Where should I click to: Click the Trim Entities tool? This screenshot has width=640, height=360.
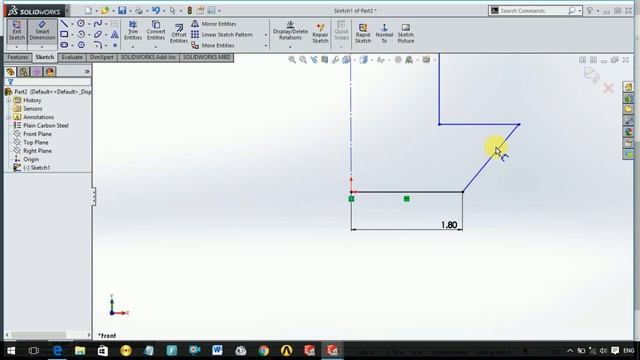click(x=133, y=31)
